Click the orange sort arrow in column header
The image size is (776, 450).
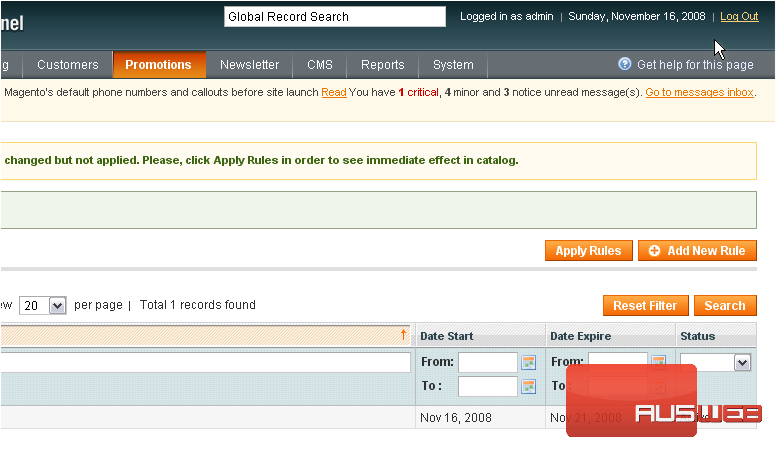point(404,335)
